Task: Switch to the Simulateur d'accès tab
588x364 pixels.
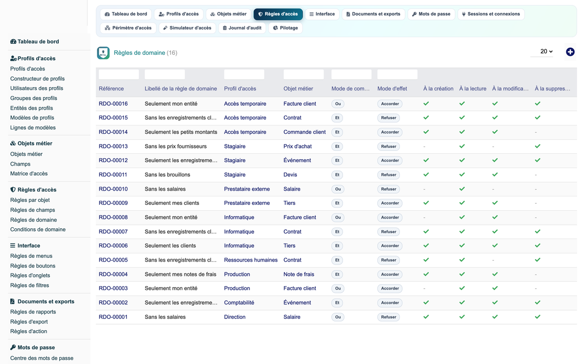Action: tap(187, 28)
